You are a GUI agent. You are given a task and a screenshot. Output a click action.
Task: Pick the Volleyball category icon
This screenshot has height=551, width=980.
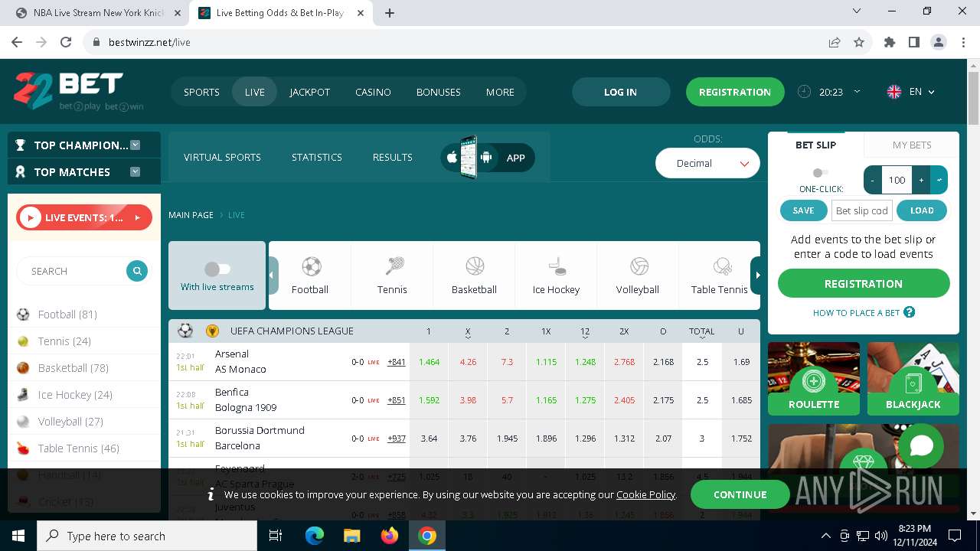[639, 266]
